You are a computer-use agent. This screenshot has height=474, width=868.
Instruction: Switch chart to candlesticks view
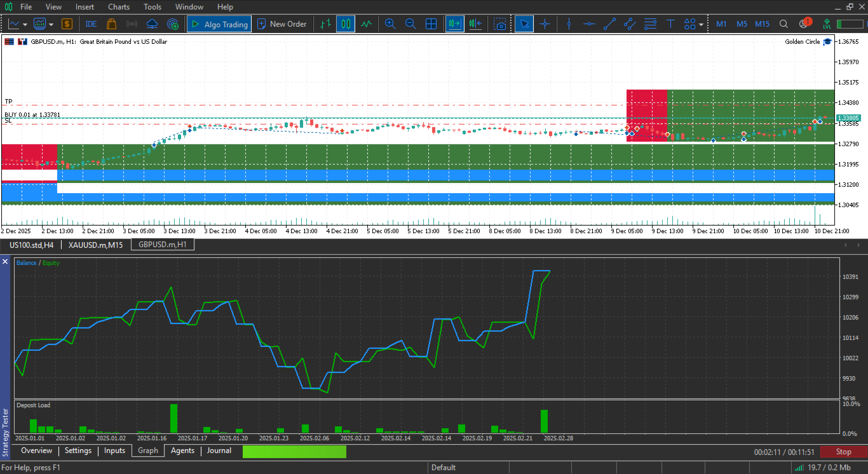346,24
